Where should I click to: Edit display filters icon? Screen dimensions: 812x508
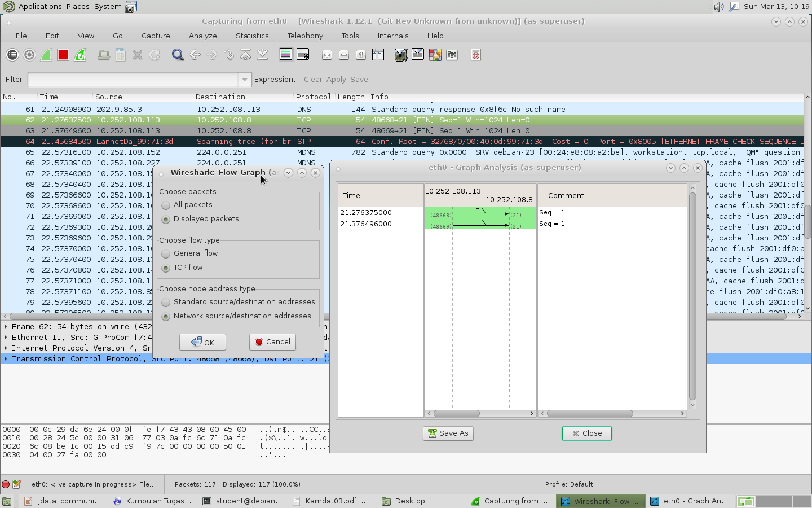[x=418, y=55]
